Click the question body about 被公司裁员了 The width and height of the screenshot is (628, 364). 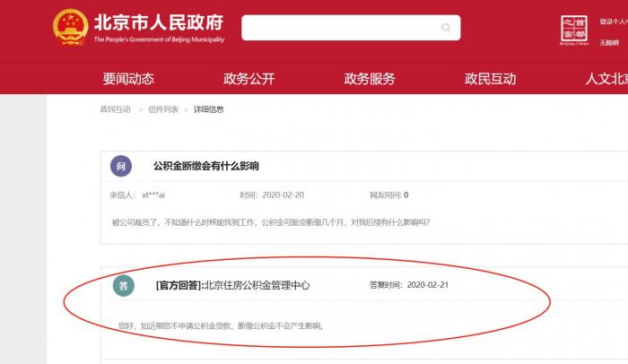(271, 222)
